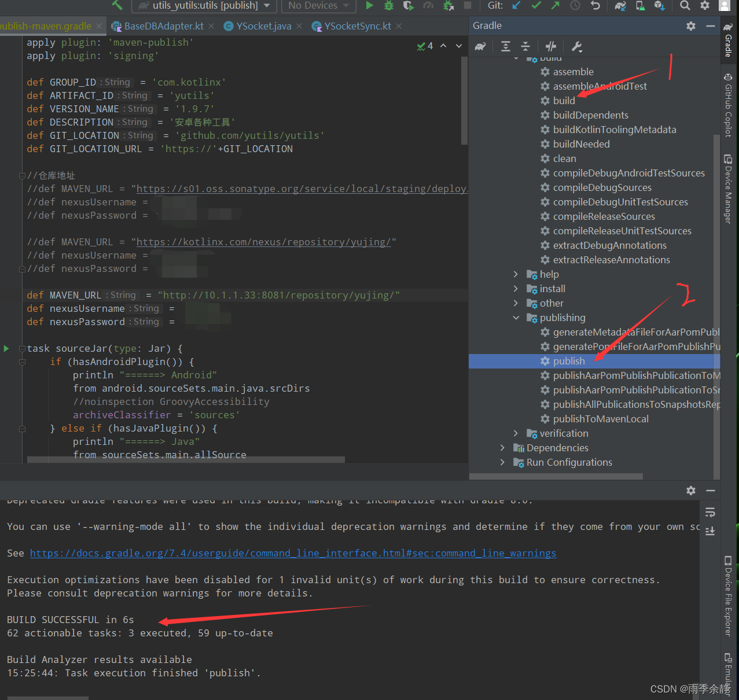Open the Gradle side tab
The height and width of the screenshot is (700, 739).
pyautogui.click(x=728, y=40)
